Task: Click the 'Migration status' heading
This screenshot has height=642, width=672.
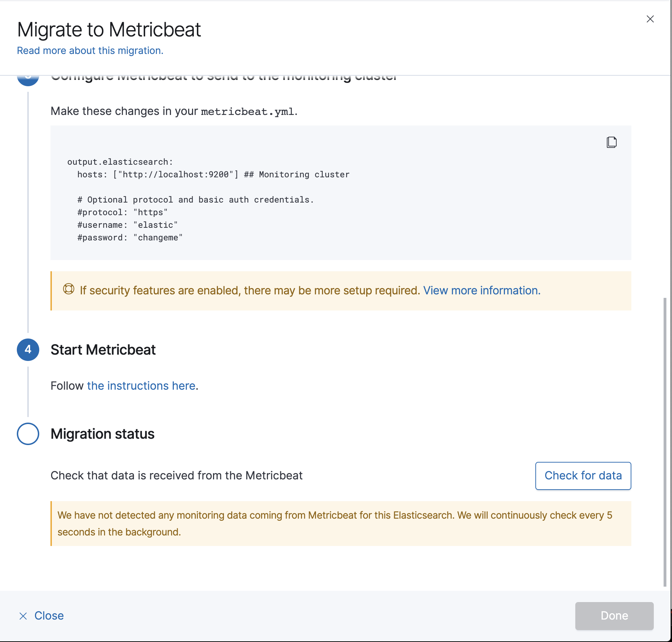Action: (x=102, y=434)
